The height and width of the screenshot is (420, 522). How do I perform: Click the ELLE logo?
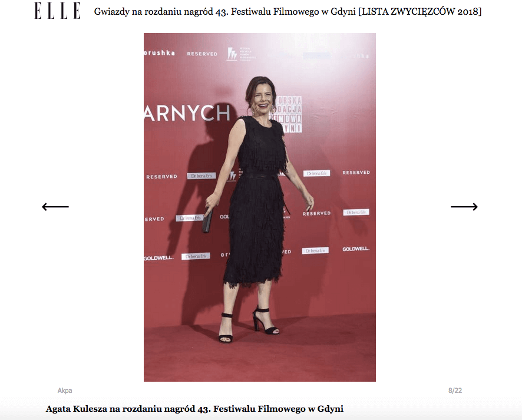click(x=58, y=11)
